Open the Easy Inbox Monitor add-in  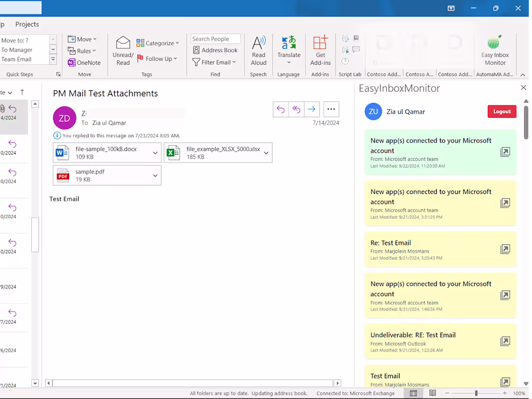[x=495, y=50]
